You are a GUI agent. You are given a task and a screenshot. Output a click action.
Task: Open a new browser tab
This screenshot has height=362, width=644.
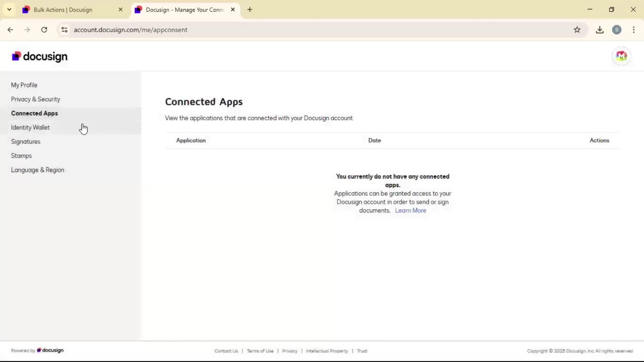[250, 10]
